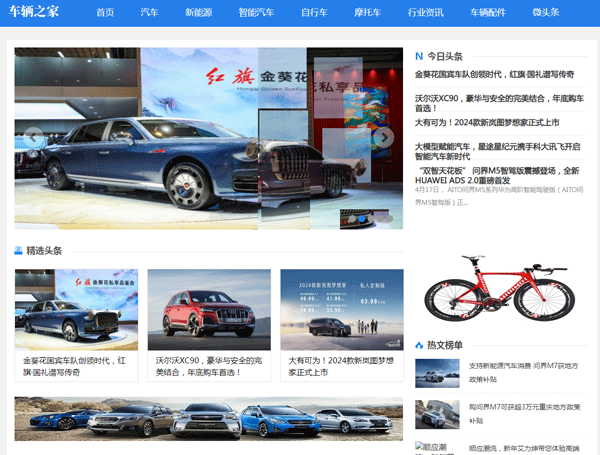Click the 精选头条 section title

44,251
